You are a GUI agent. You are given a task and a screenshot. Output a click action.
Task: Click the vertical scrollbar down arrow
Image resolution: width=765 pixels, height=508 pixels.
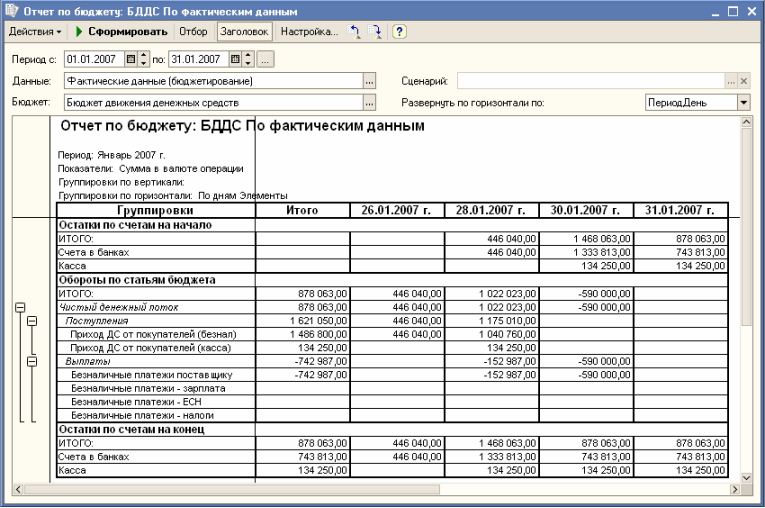[x=746, y=478]
